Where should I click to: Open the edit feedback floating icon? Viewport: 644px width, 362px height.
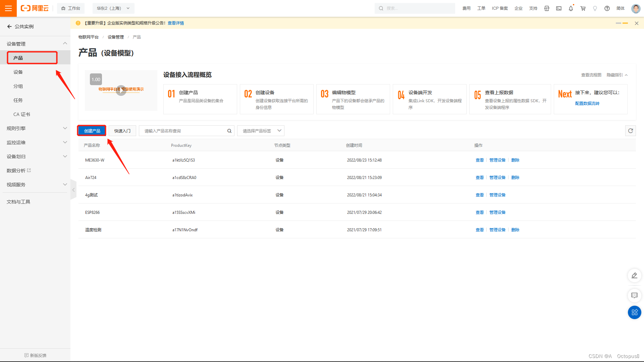pyautogui.click(x=634, y=276)
